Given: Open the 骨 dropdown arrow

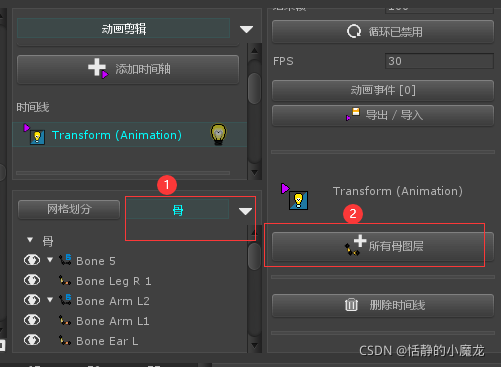Looking at the screenshot, I should click(x=245, y=211).
